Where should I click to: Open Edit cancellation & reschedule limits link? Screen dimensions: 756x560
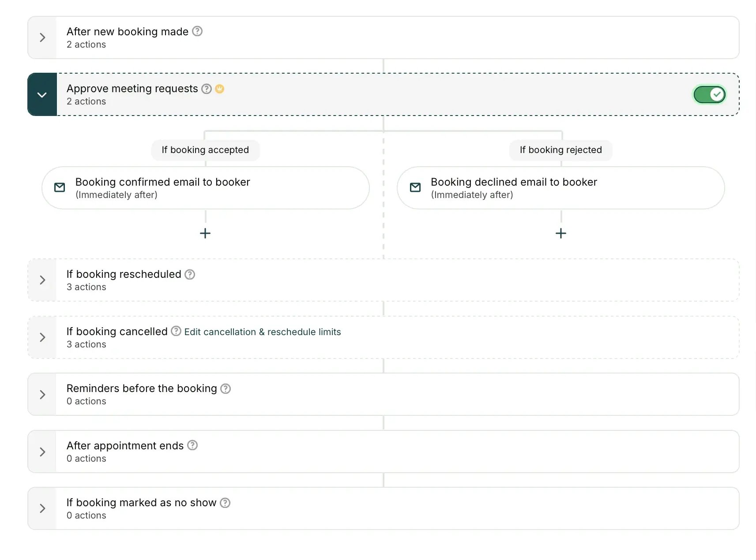[263, 332]
